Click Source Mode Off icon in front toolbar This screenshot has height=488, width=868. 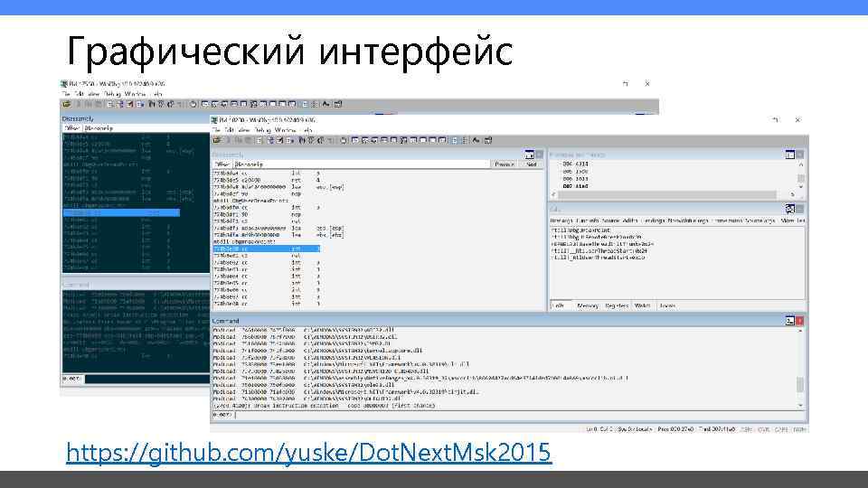pos(465,141)
